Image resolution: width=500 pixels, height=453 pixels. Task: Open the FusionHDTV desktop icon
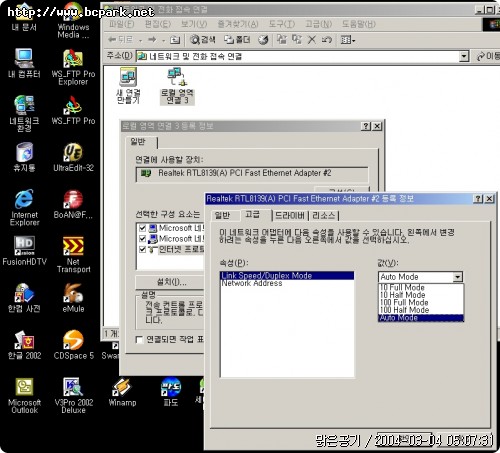point(24,251)
